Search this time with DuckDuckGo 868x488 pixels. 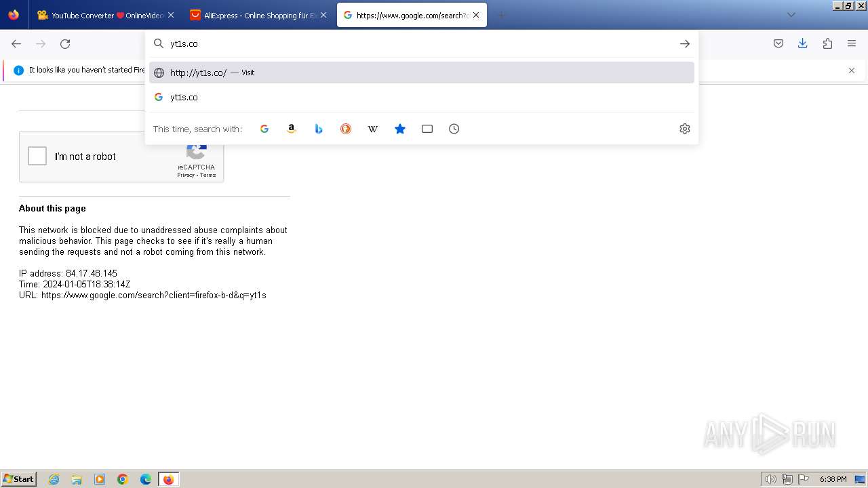[346, 129]
